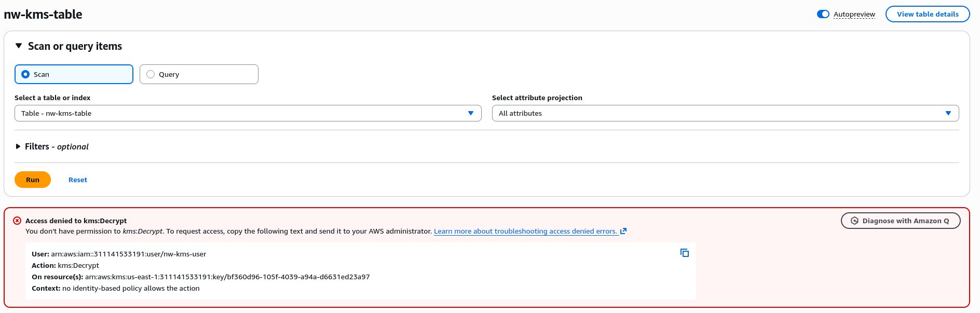Click the arrow in the table or index selector
Image resolution: width=980 pixels, height=313 pixels.
coord(470,113)
